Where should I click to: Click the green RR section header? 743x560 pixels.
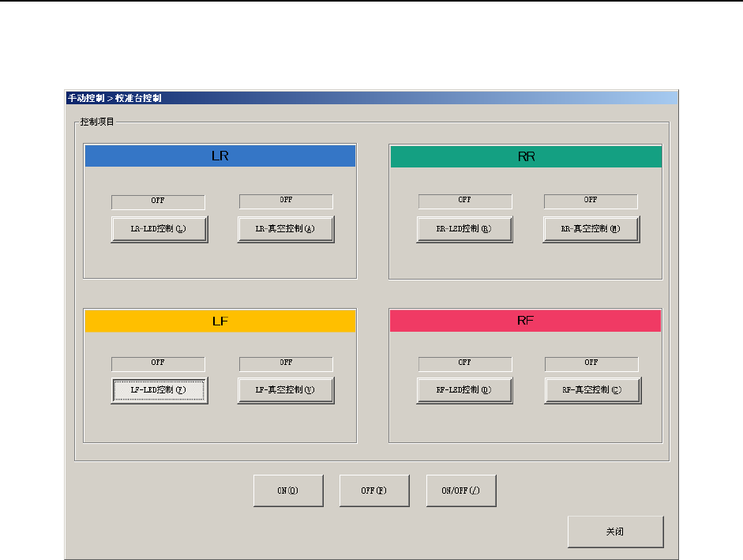point(526,156)
